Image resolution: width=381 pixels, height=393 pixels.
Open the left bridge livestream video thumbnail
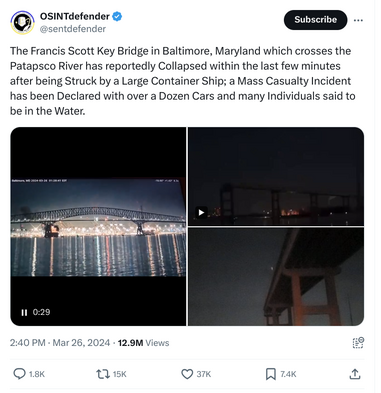point(98,226)
